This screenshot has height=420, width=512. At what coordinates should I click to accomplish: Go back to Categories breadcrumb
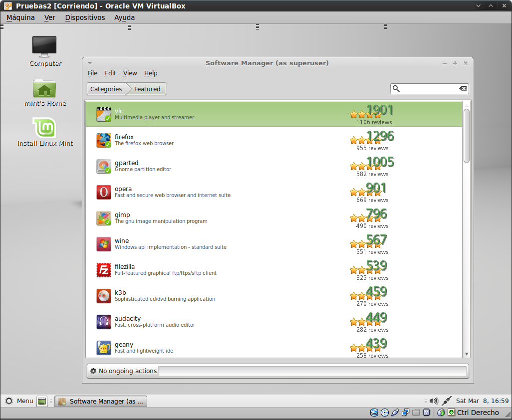106,89
